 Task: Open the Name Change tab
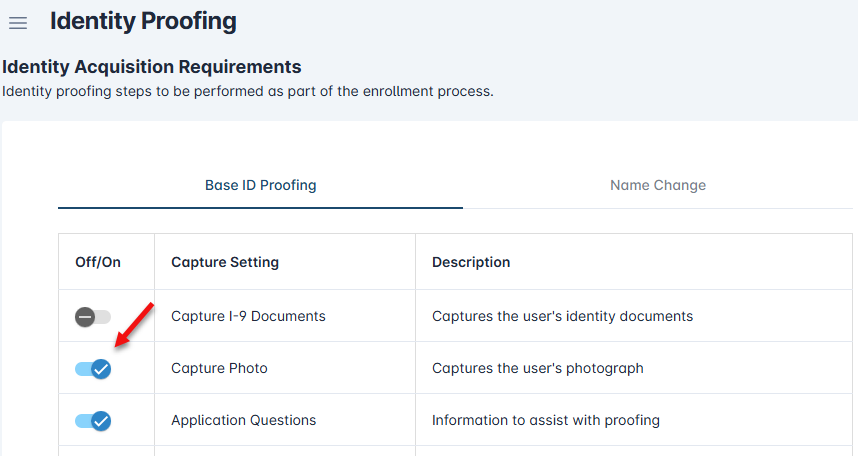(658, 185)
